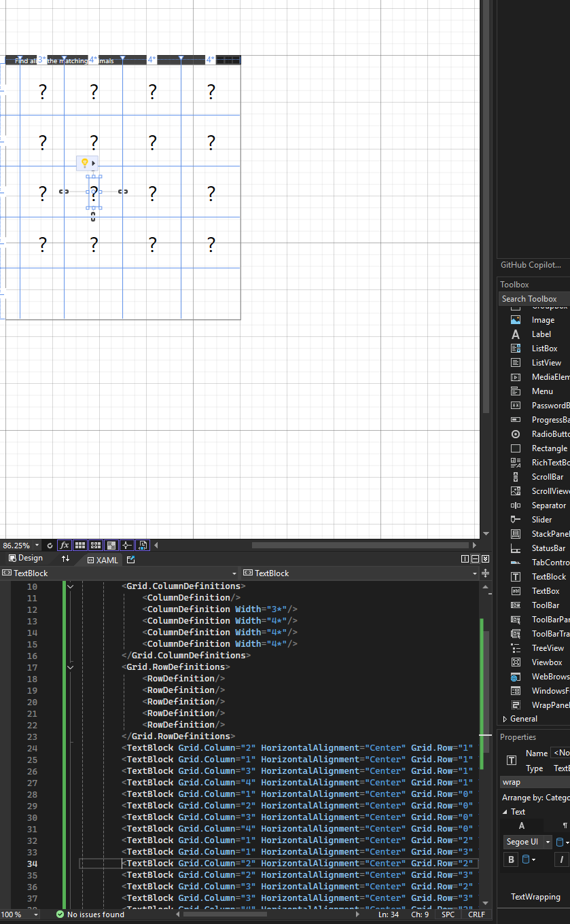Switch to vertical split layout
The image size is (570, 924).
coord(465,559)
